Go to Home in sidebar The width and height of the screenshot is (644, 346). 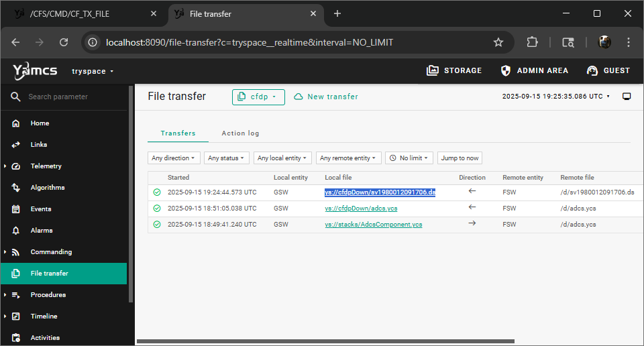[40, 123]
